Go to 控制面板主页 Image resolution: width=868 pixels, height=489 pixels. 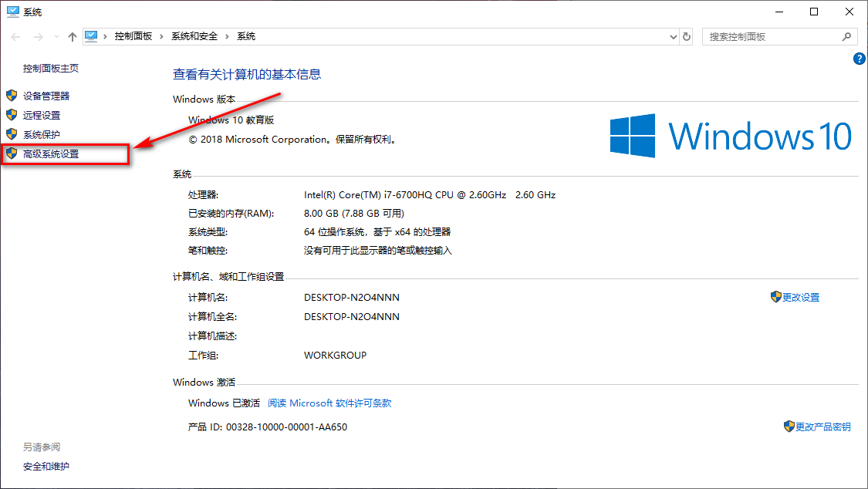[x=51, y=68]
